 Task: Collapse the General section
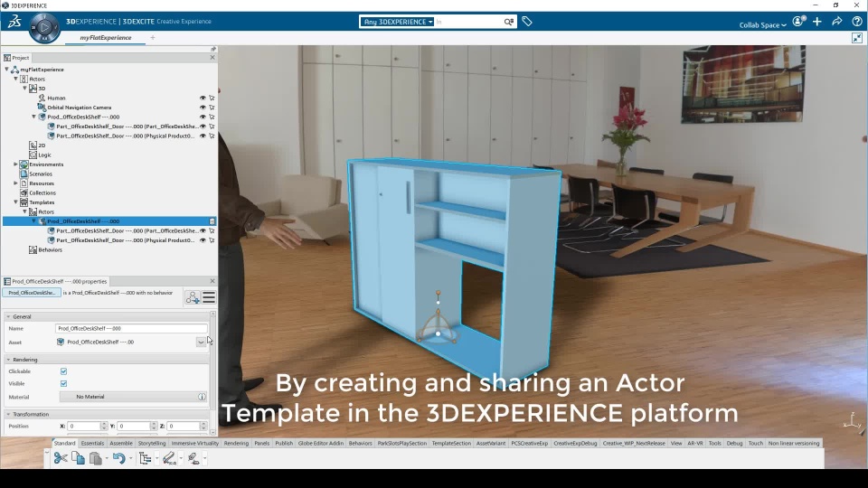coord(8,316)
